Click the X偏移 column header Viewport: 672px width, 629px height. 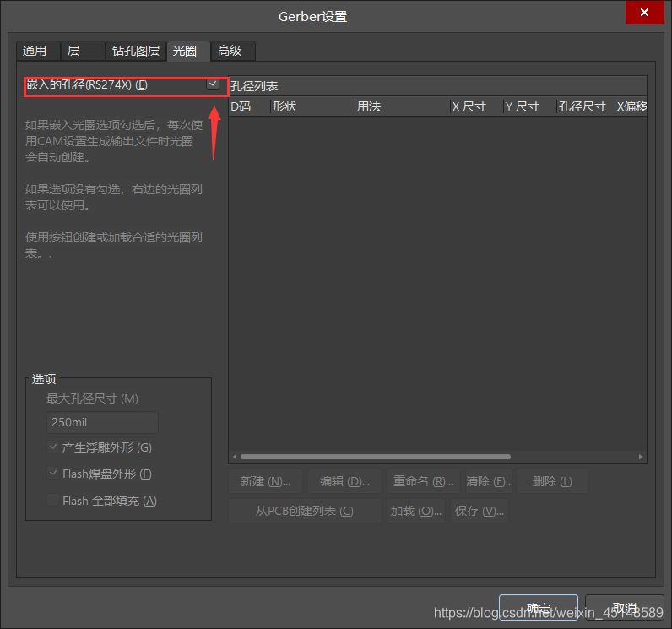[631, 106]
